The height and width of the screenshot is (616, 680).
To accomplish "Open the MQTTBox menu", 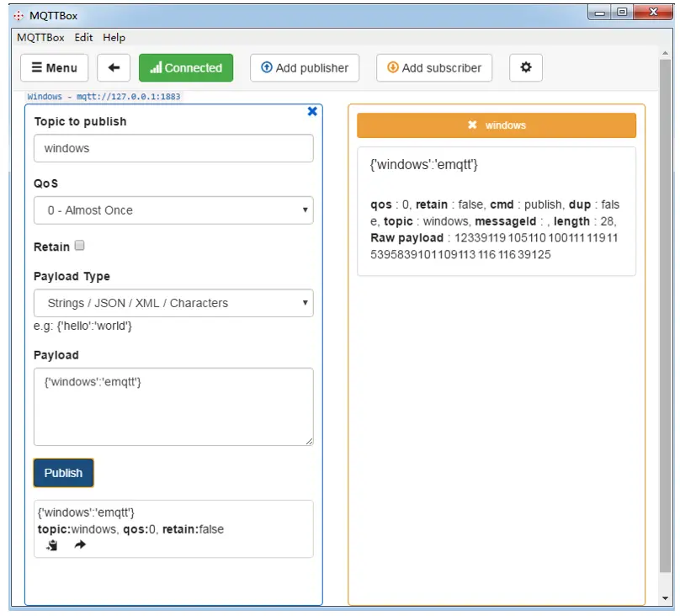I will click(x=40, y=38).
